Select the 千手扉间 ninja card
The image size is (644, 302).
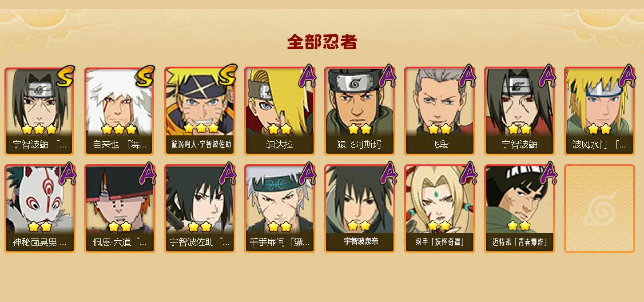click(x=280, y=209)
